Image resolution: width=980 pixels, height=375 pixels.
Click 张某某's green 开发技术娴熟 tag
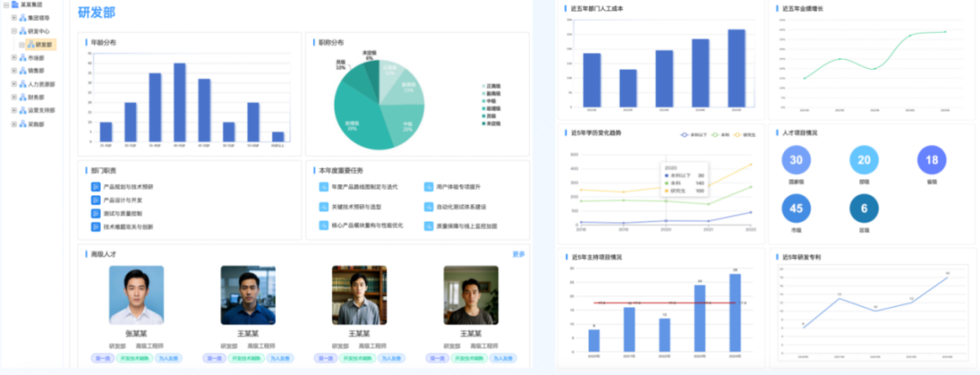pyautogui.click(x=134, y=359)
